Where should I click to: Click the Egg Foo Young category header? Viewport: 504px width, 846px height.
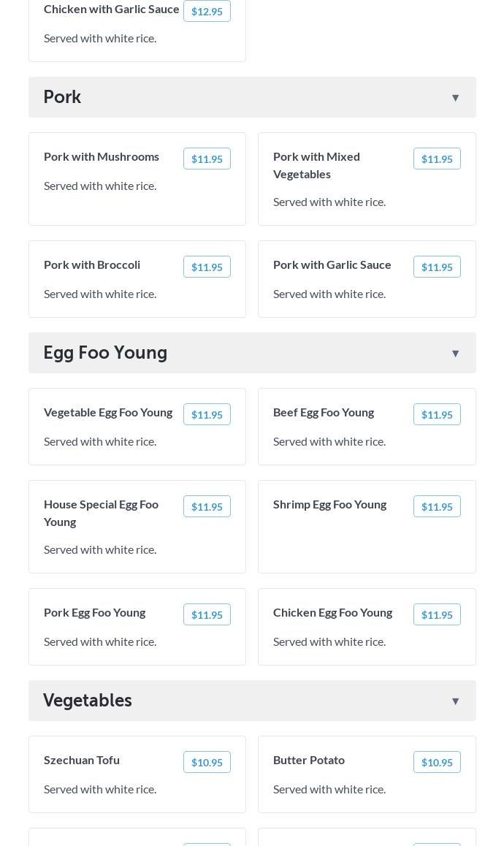105,353
